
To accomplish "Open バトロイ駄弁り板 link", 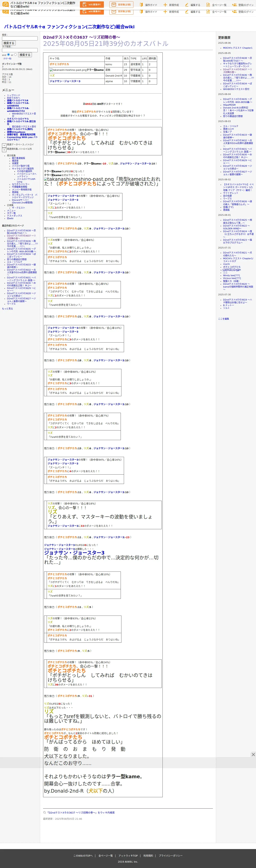I will 21,166.
